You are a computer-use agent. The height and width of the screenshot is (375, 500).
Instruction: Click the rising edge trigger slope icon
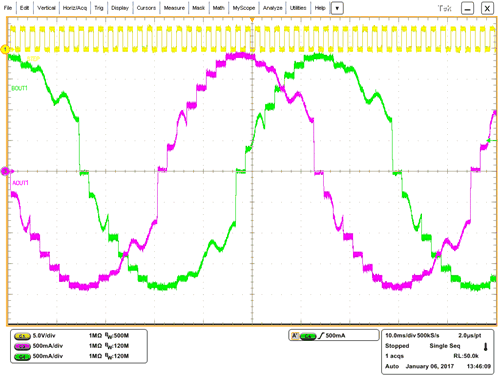point(321,336)
